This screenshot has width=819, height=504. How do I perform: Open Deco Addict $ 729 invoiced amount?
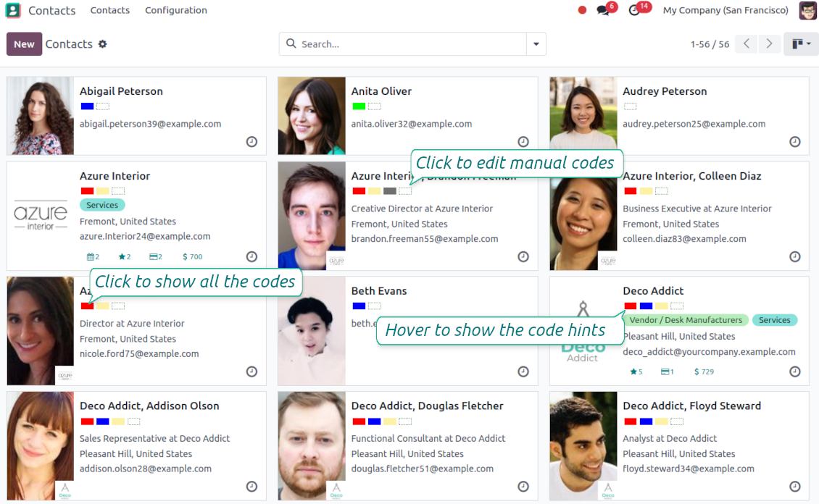[704, 371]
